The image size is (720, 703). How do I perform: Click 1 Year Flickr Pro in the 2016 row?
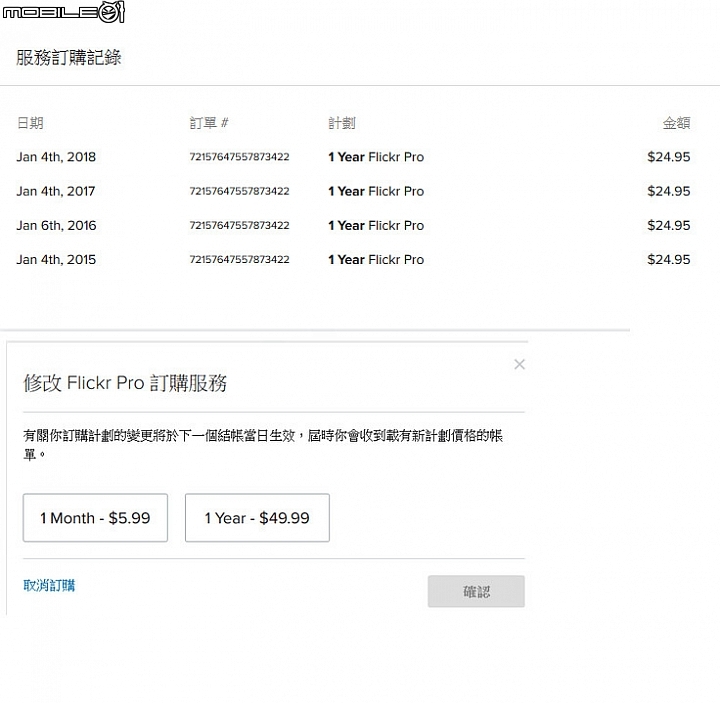[376, 225]
